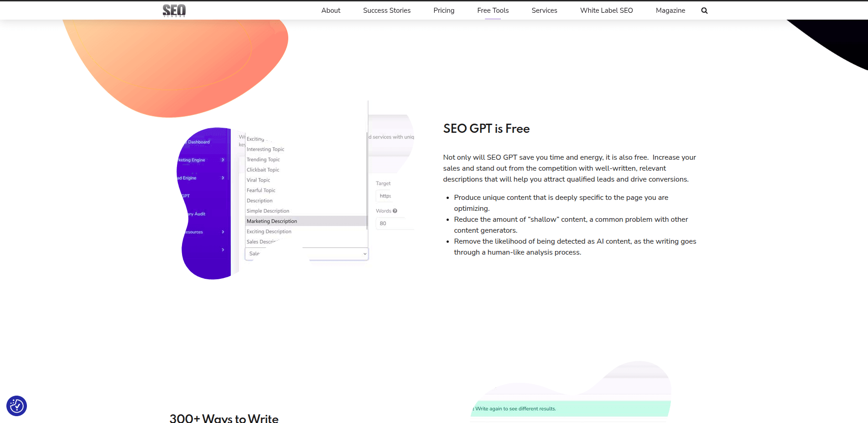
Task: Open the About menu
Action: tap(331, 10)
